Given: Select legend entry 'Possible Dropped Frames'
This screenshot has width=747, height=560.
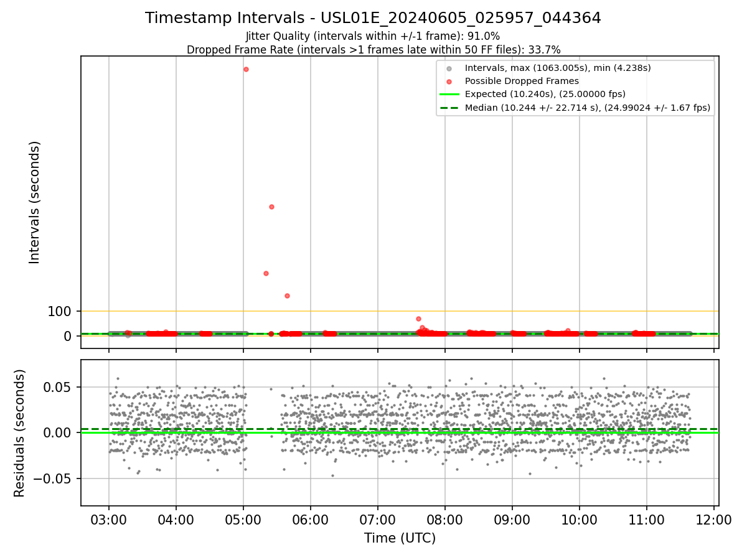Looking at the screenshot, I should coord(522,81).
